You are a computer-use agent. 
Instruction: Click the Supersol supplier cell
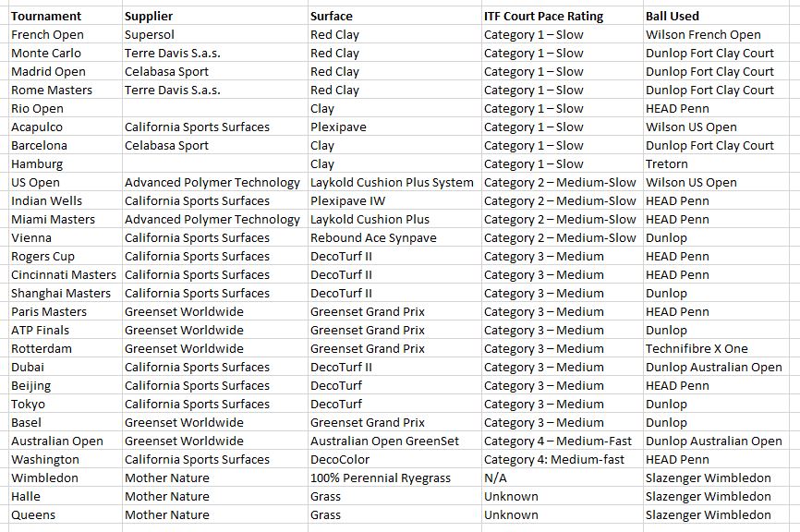coord(215,35)
